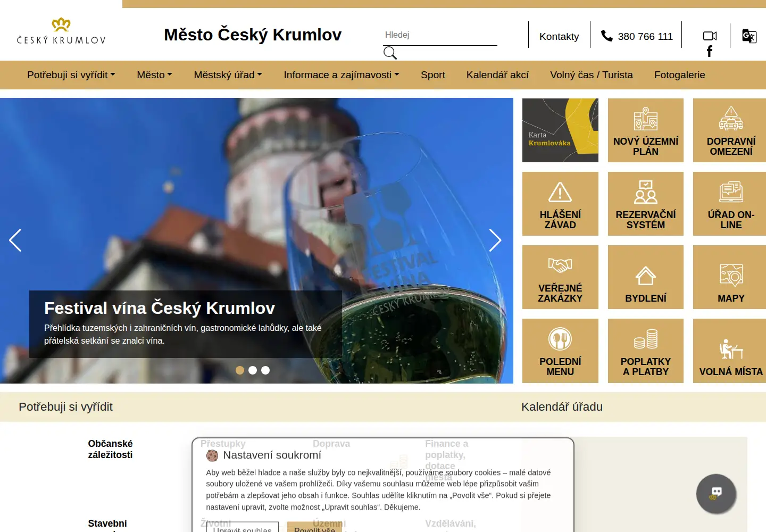Viewport: 766px width, 532px height.
Task: Open Dopravní omezení tile
Action: (x=731, y=130)
